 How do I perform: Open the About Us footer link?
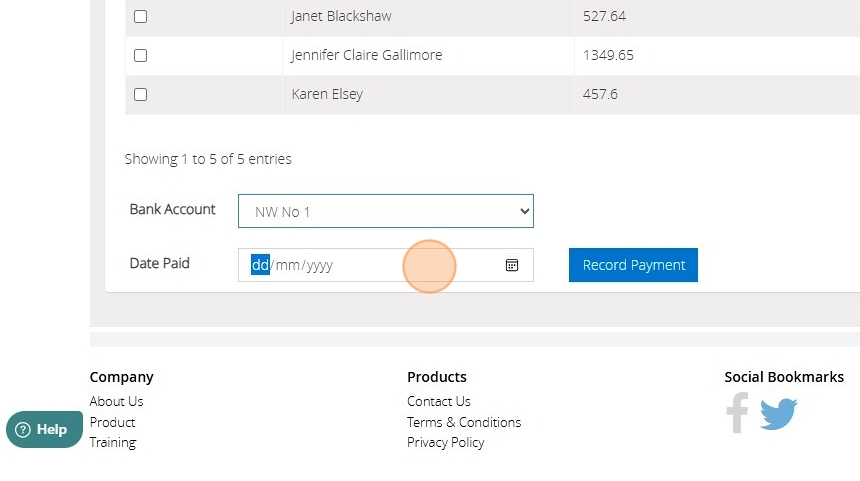pos(116,401)
